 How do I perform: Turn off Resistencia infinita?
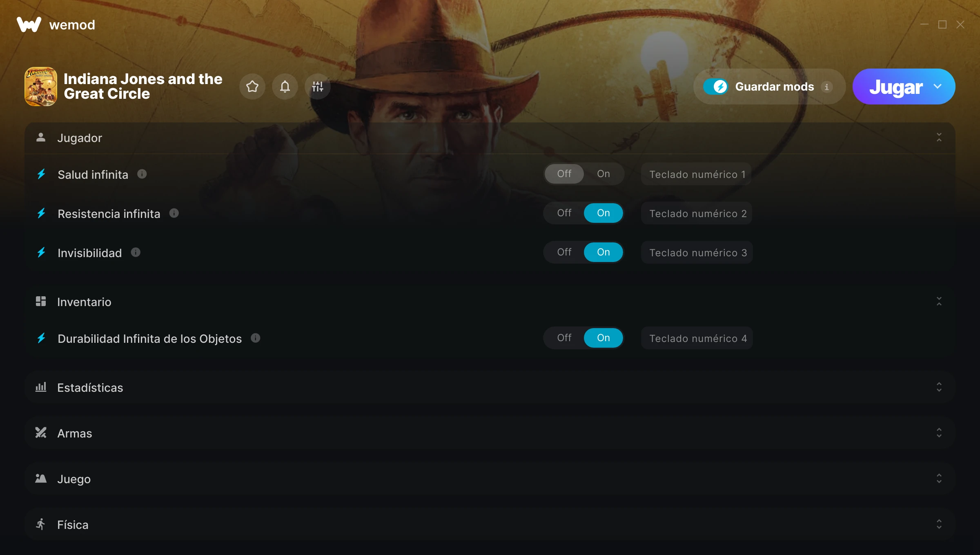(x=564, y=213)
